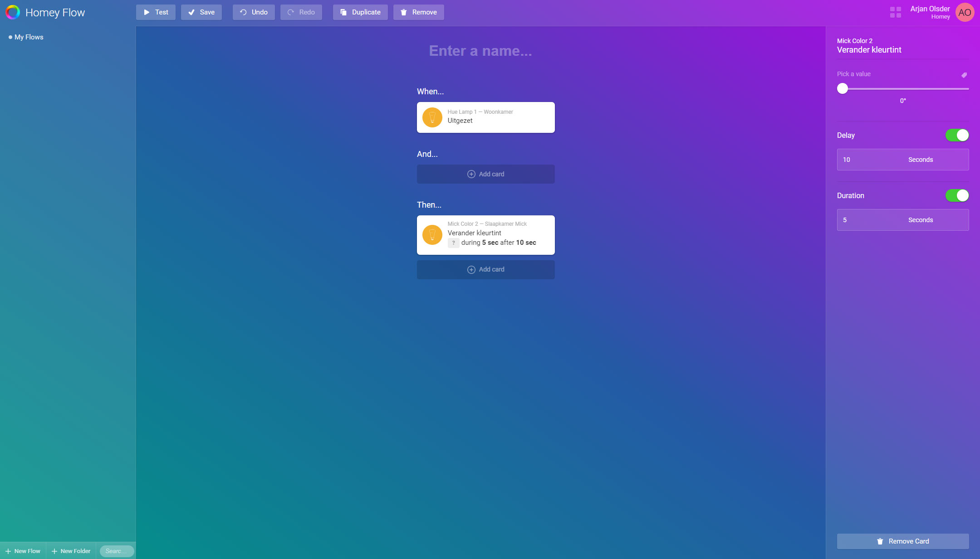The image size is (980, 559).
Task: Click the Duplicate flow button
Action: tap(359, 12)
